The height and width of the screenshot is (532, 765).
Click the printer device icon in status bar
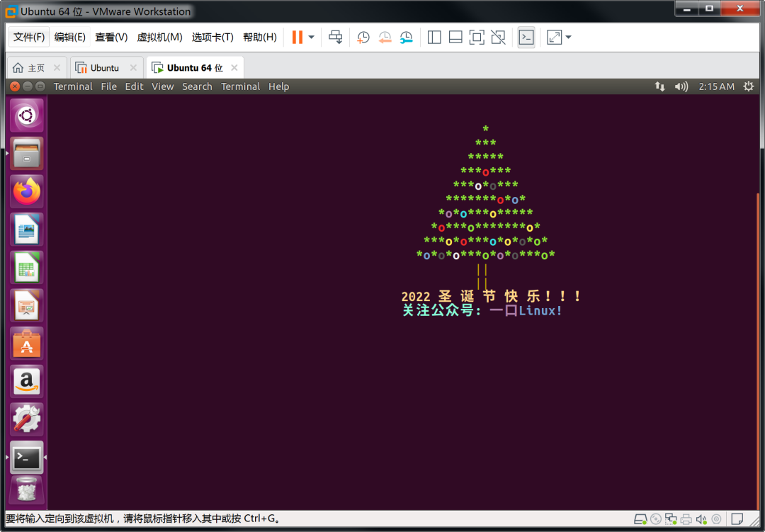(686, 519)
